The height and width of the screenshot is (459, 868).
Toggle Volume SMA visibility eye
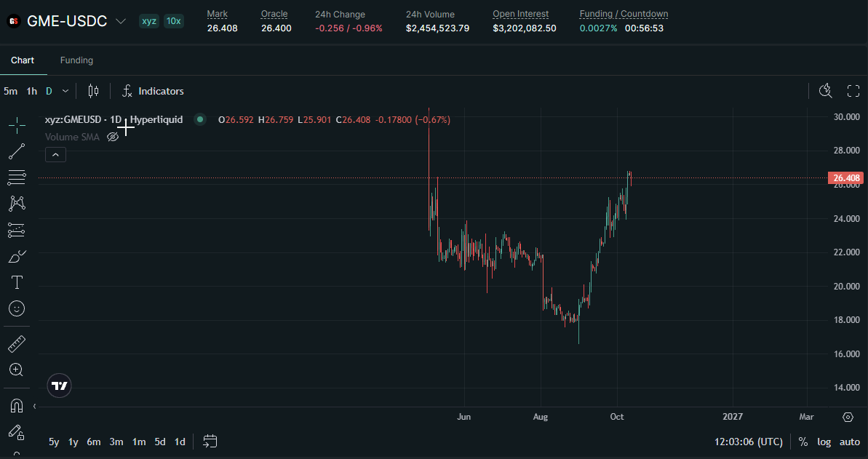coord(112,137)
